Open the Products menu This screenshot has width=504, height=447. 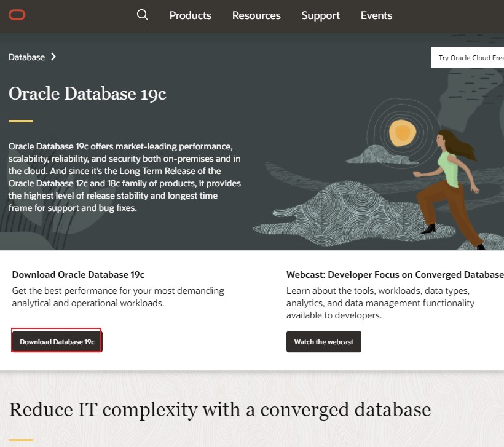[191, 15]
